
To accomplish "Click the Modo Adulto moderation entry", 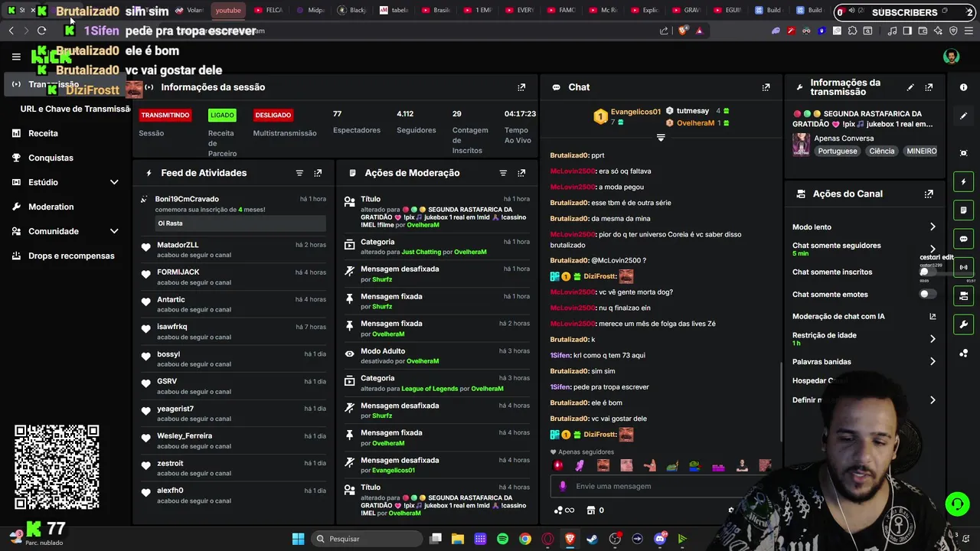I will [437, 357].
